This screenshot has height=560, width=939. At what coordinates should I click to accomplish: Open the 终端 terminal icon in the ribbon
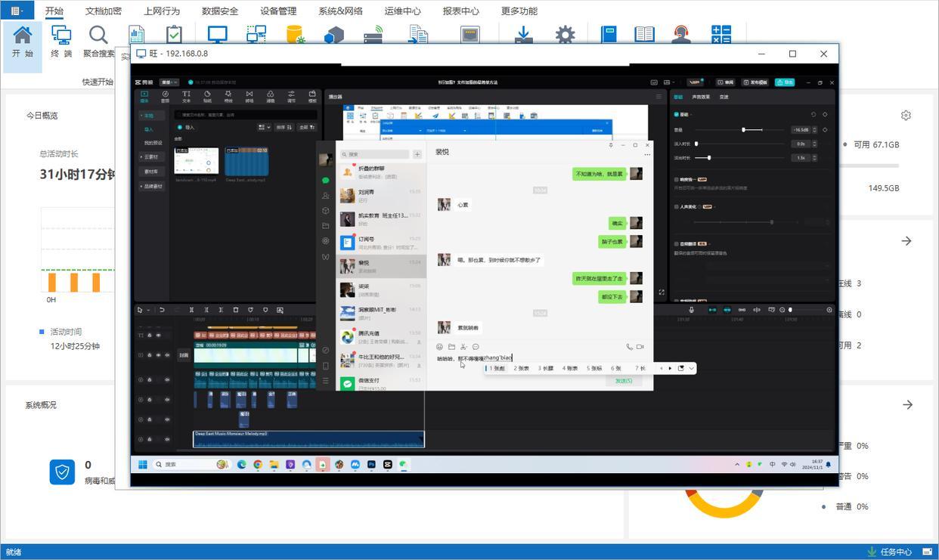click(61, 36)
